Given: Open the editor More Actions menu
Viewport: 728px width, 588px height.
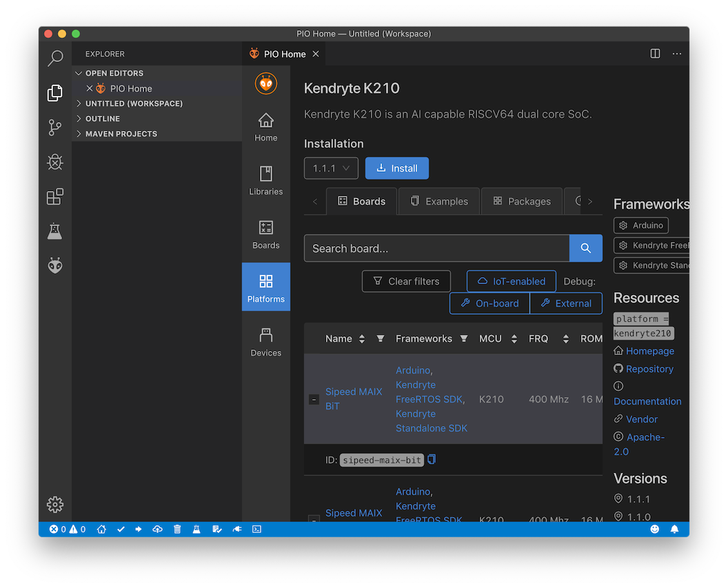Looking at the screenshot, I should pos(677,54).
